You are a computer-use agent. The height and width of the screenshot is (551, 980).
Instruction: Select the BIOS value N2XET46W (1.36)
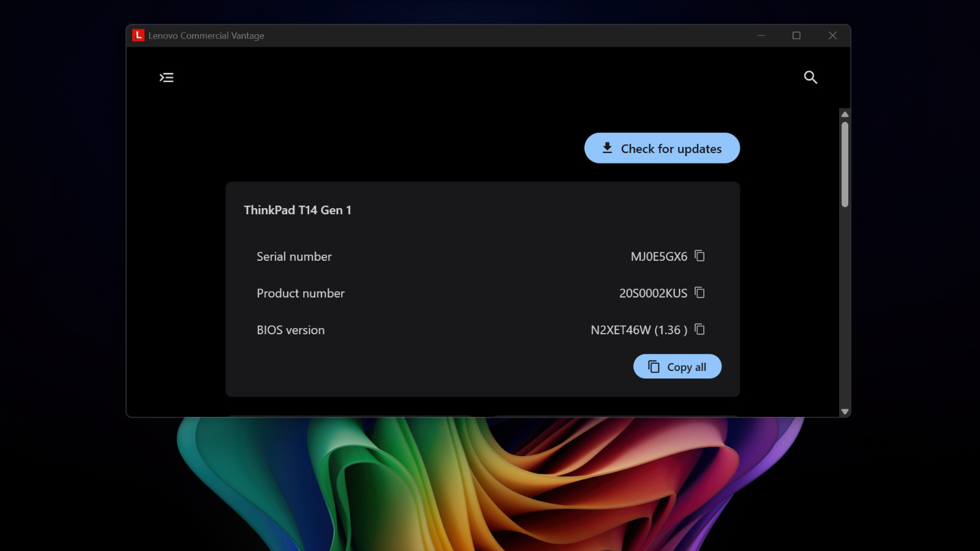click(x=639, y=330)
